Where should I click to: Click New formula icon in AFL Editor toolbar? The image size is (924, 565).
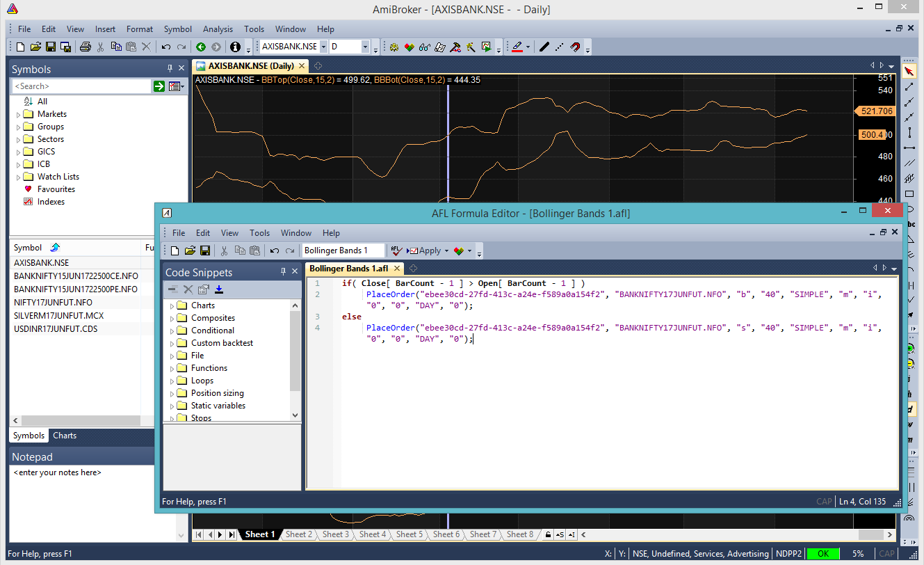[x=174, y=250]
